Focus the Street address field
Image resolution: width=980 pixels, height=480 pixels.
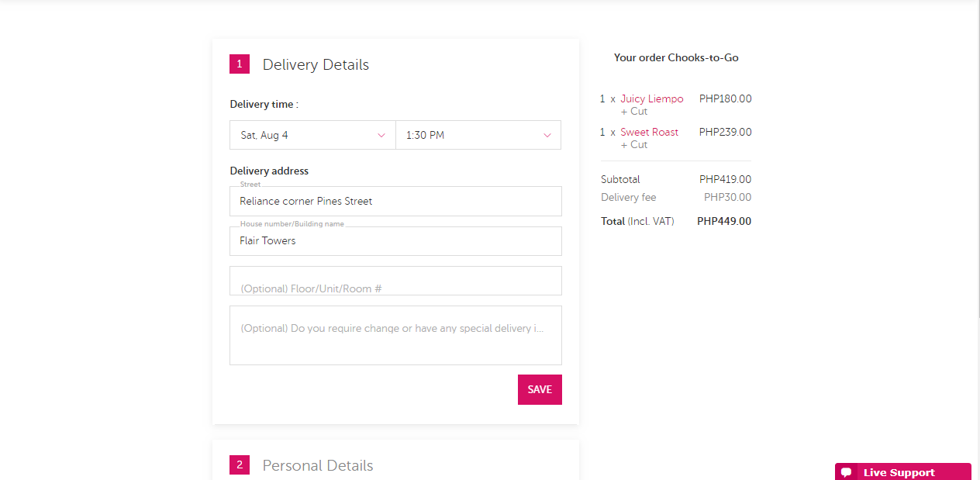pos(395,201)
